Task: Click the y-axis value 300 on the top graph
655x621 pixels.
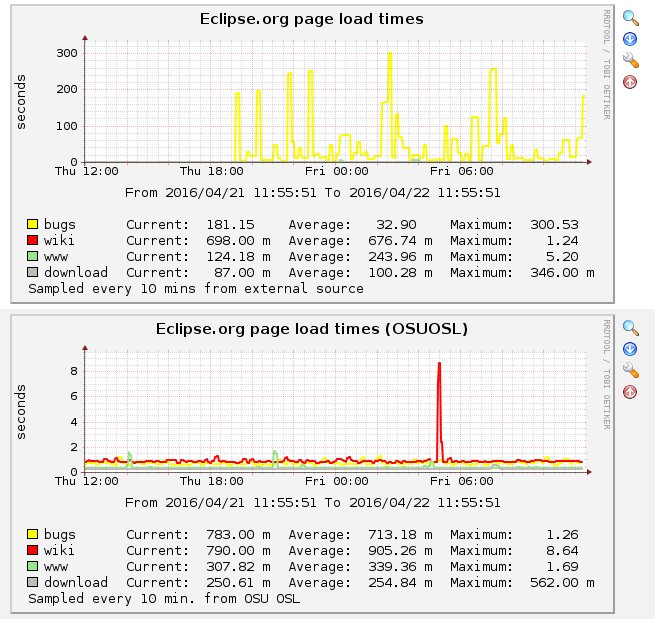Action: coord(67,53)
